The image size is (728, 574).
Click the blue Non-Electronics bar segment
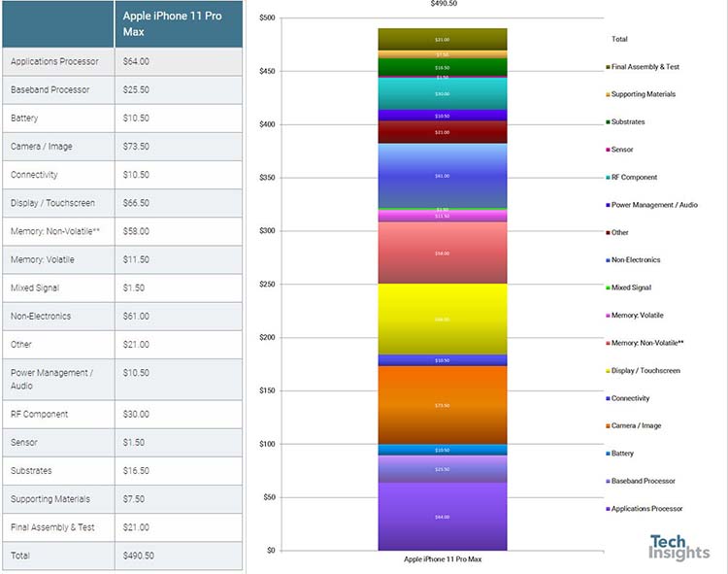click(x=443, y=176)
